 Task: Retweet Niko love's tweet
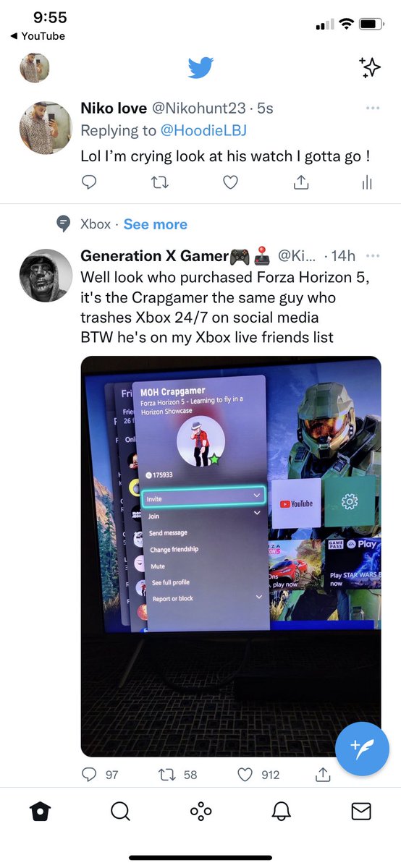[x=160, y=183]
